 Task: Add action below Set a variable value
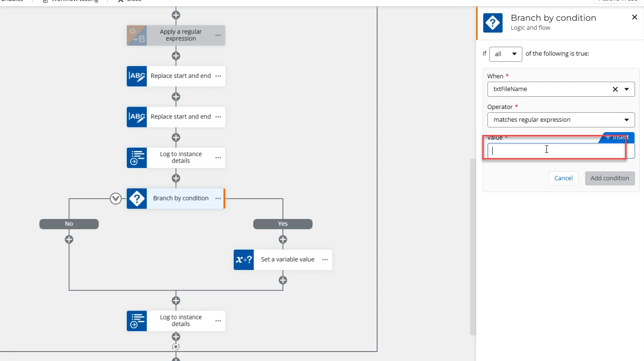tap(283, 280)
